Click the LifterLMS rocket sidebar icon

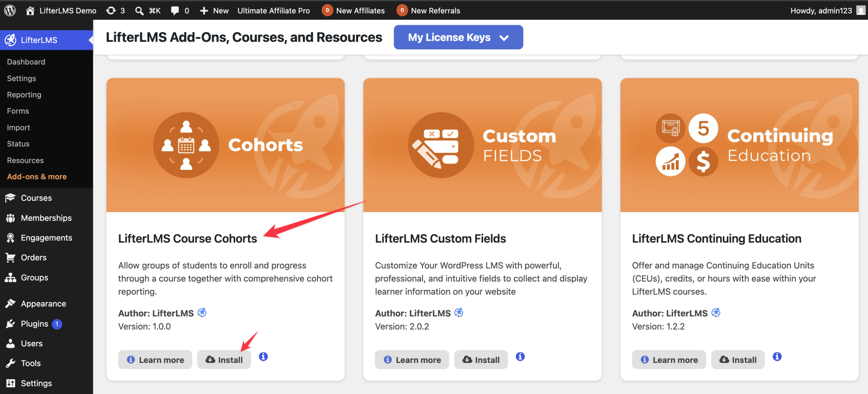pyautogui.click(x=10, y=40)
